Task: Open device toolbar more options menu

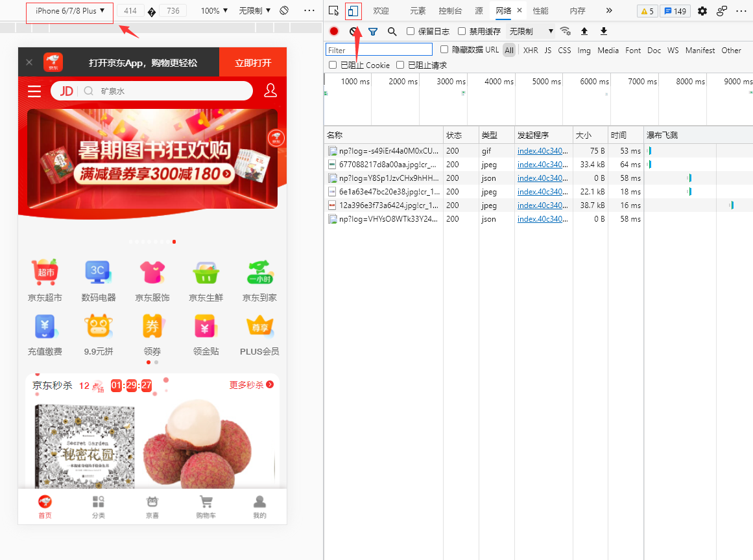Action: pos(309,10)
